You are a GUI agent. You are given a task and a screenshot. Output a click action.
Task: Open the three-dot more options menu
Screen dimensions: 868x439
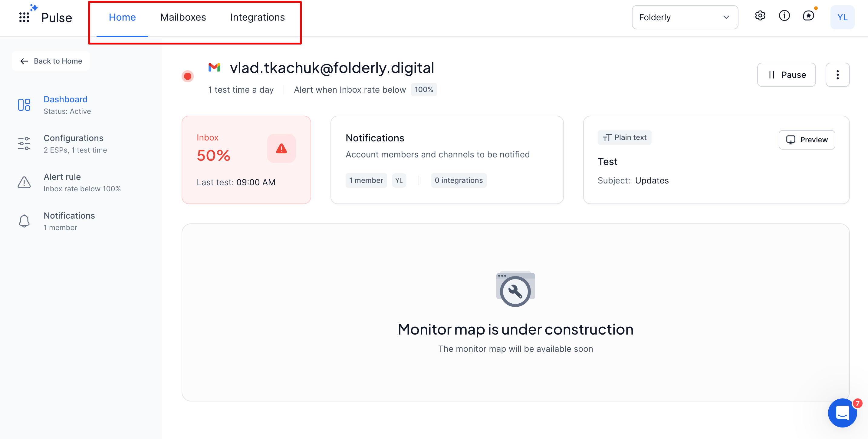click(x=837, y=75)
